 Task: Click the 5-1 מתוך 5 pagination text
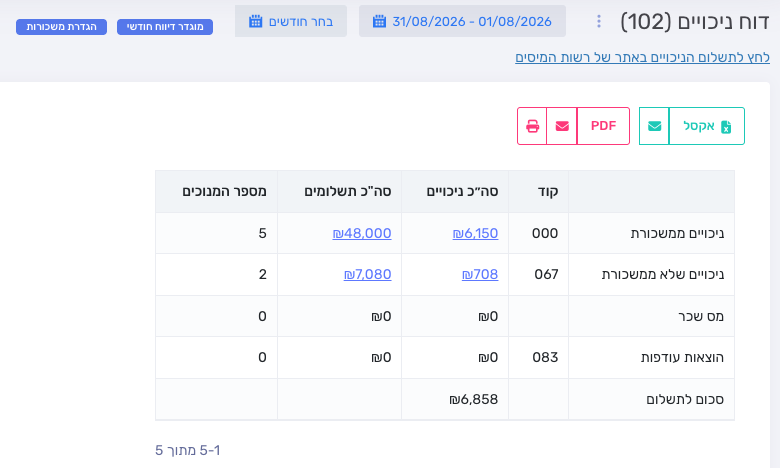click(188, 450)
